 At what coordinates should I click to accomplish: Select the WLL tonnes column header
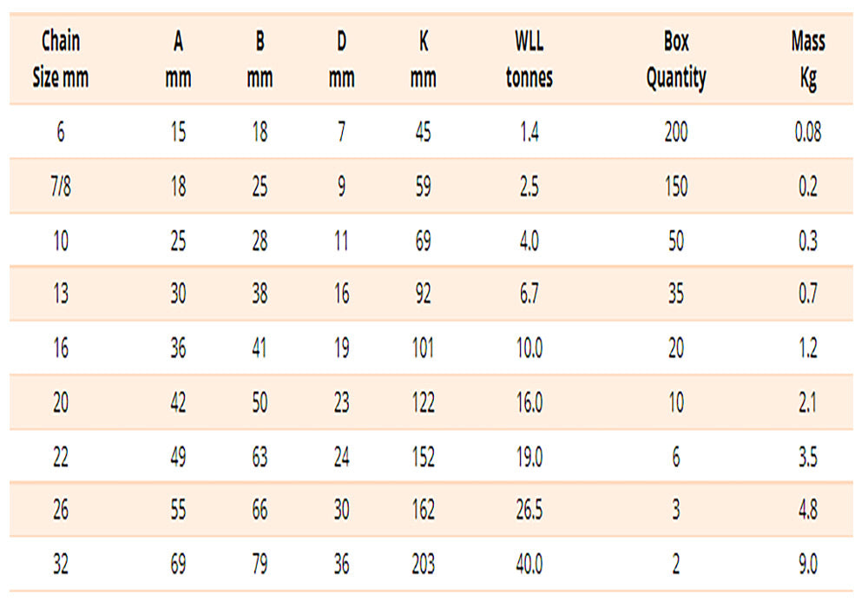(529, 60)
